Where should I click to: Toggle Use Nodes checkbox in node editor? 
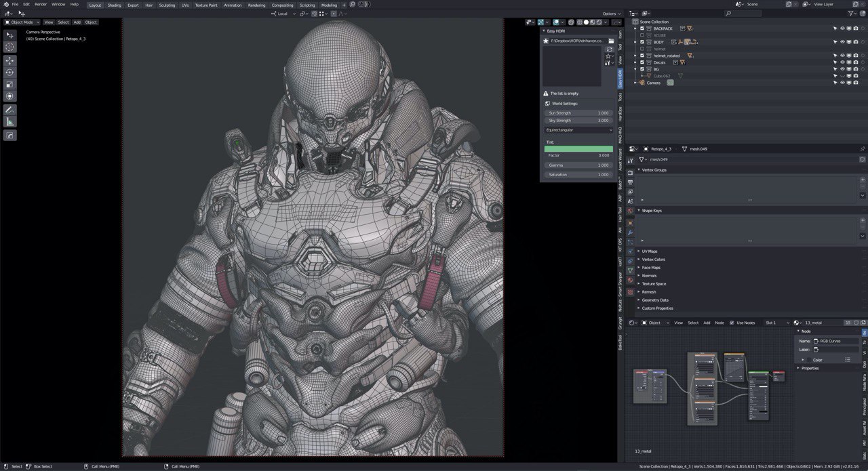(732, 323)
